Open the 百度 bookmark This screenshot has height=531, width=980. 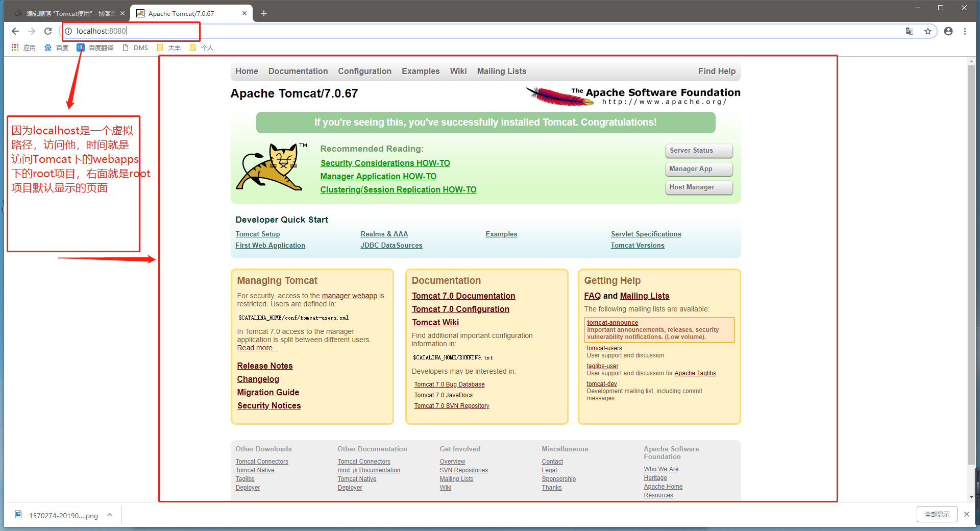pyautogui.click(x=56, y=47)
